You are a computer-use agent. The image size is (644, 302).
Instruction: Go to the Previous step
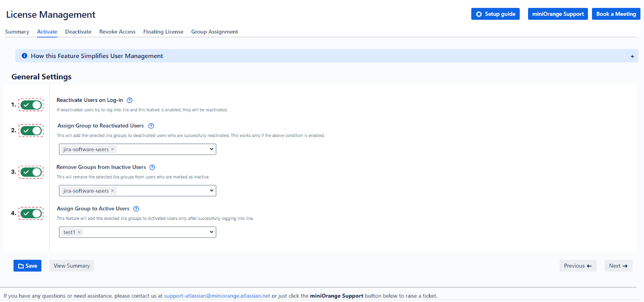(x=578, y=266)
